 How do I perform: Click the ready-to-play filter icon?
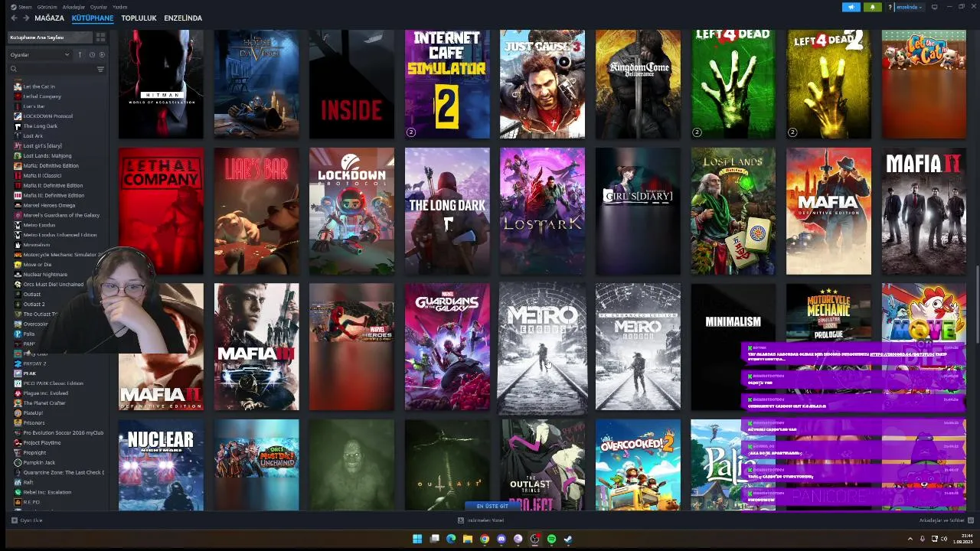(102, 54)
